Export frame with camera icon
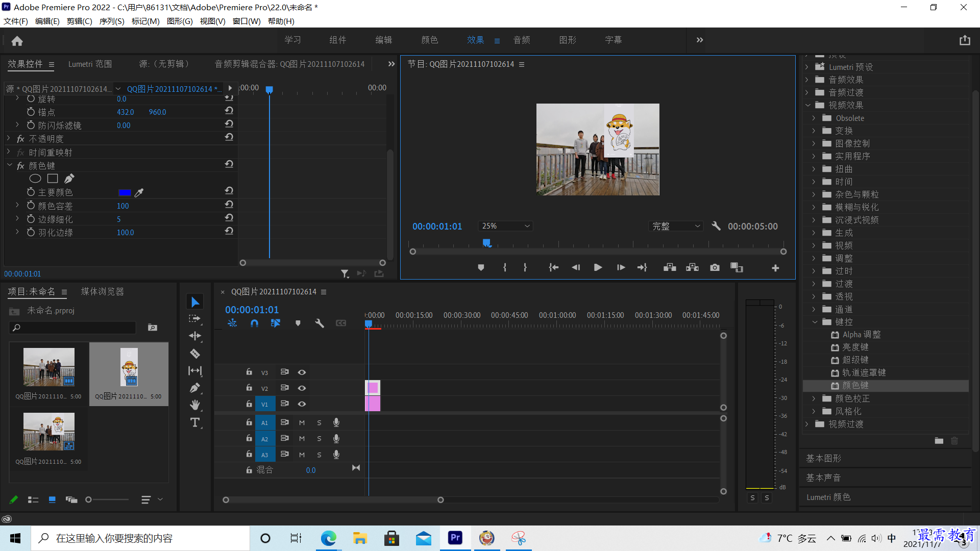 [715, 267]
